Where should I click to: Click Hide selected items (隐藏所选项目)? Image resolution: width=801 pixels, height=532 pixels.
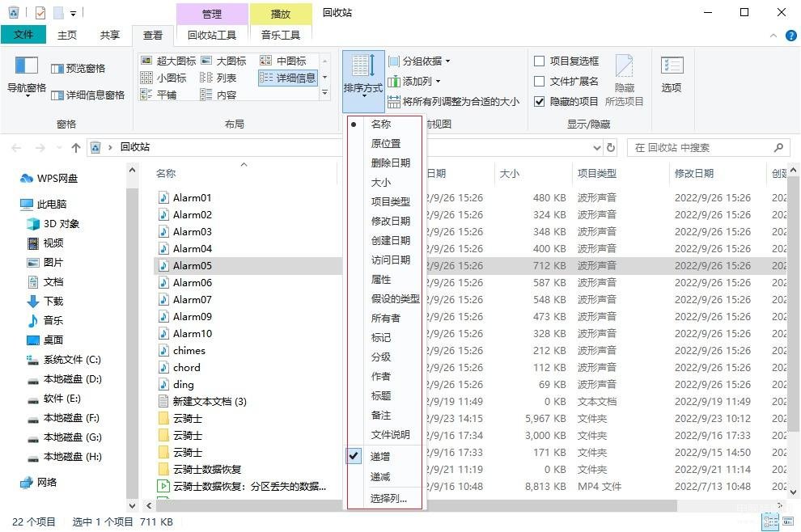pyautogui.click(x=625, y=80)
